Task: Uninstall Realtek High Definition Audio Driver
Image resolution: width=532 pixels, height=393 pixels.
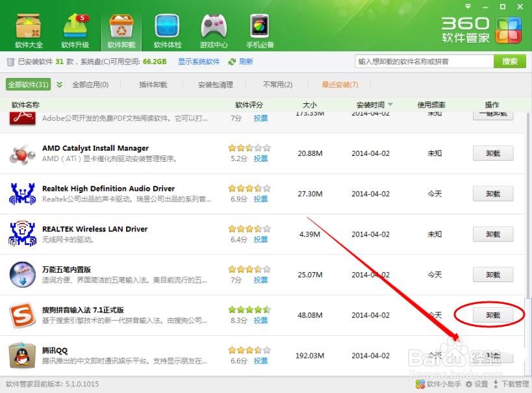Action: [493, 194]
